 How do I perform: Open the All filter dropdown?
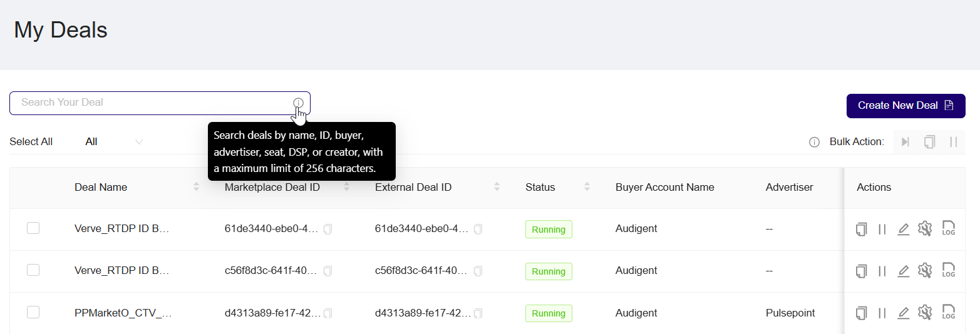pyautogui.click(x=114, y=142)
